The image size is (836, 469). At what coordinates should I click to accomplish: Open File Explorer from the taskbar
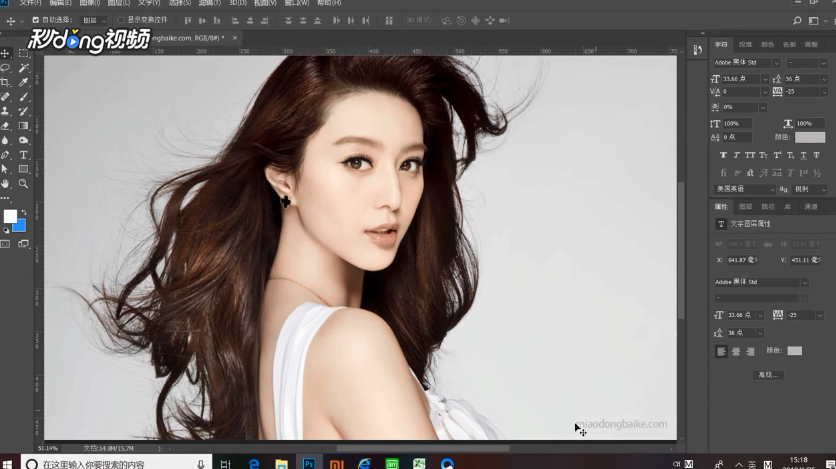click(281, 464)
